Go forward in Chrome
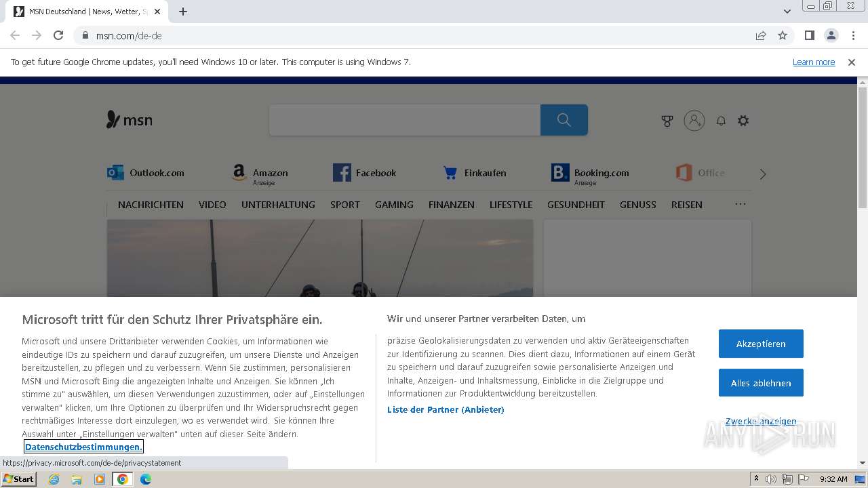The width and height of the screenshot is (868, 488). (37, 35)
